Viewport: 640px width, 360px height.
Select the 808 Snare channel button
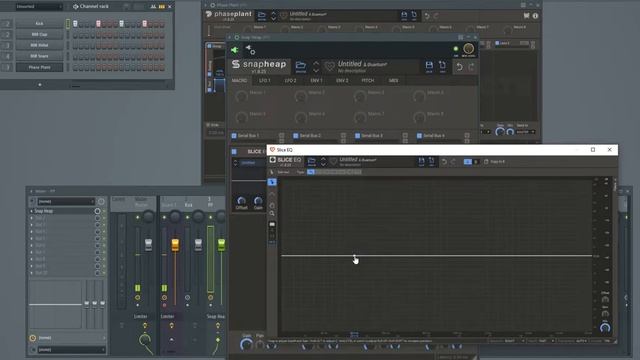coord(40,56)
